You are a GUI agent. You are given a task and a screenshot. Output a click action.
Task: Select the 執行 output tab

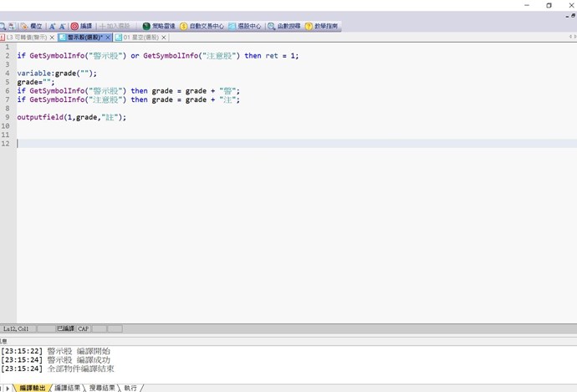(130, 388)
